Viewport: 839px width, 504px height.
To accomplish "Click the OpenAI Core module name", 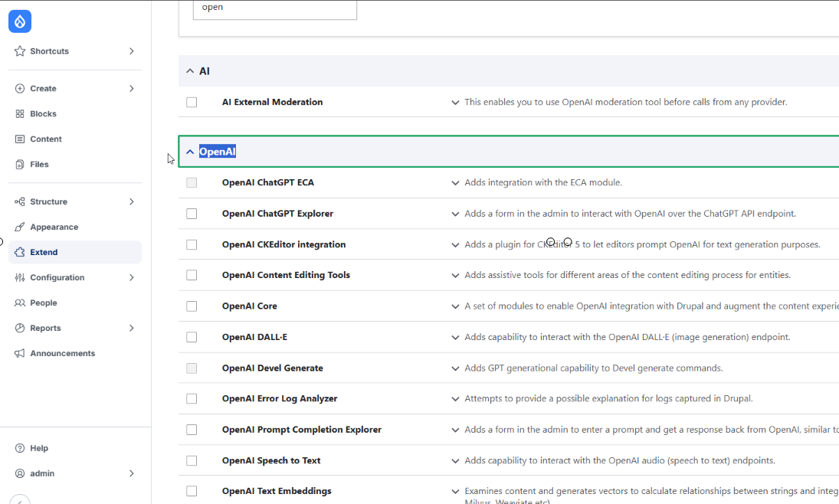I will pyautogui.click(x=249, y=306).
